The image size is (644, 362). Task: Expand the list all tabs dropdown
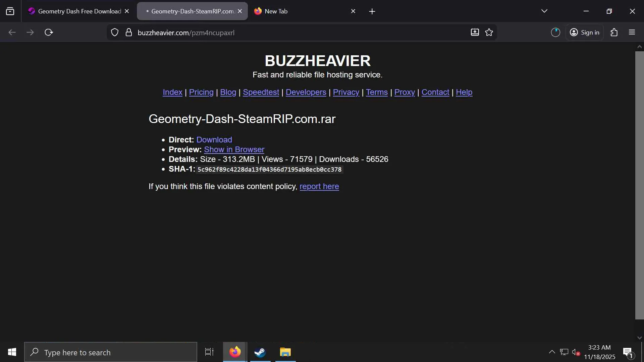tap(544, 11)
